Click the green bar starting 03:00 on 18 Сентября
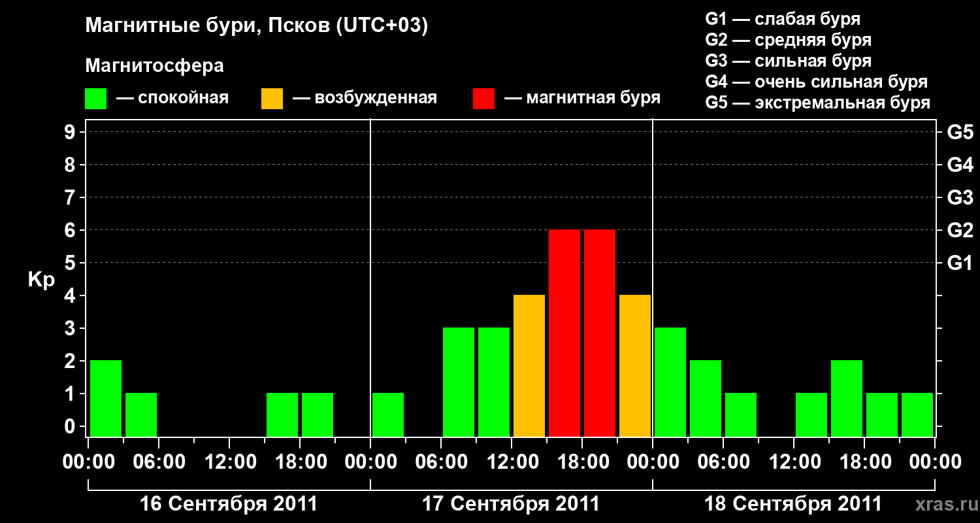 706,399
